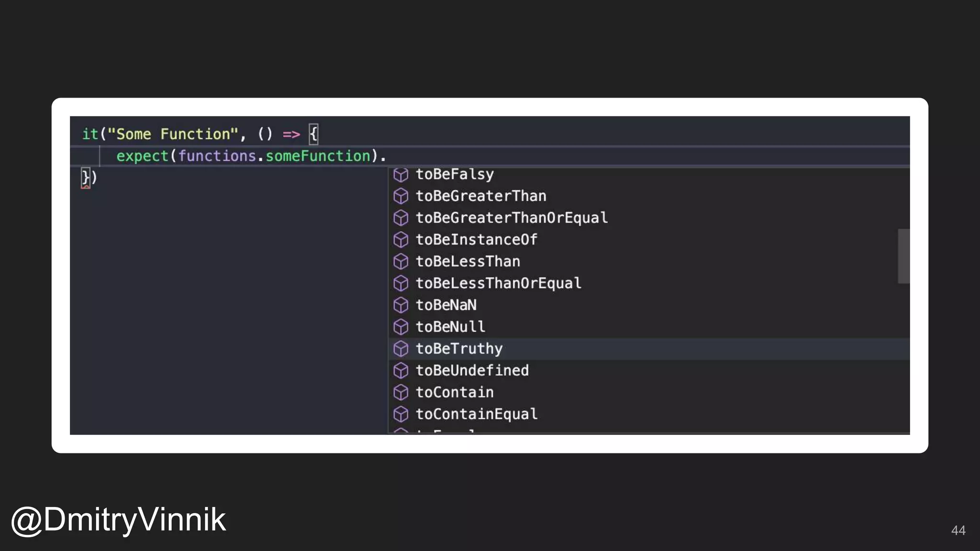The height and width of the screenshot is (551, 980).
Task: Click the suggestion list scrollbar thumb
Action: click(x=903, y=256)
